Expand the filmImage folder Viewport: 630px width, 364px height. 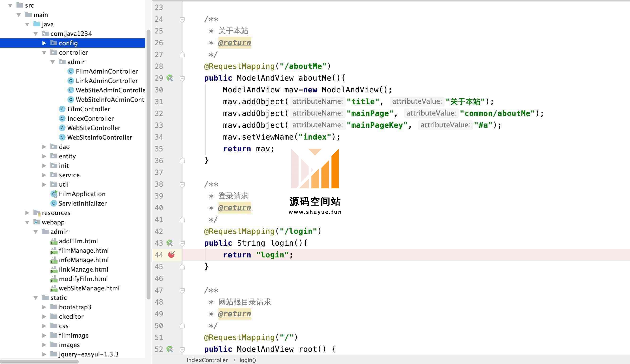[44, 335]
